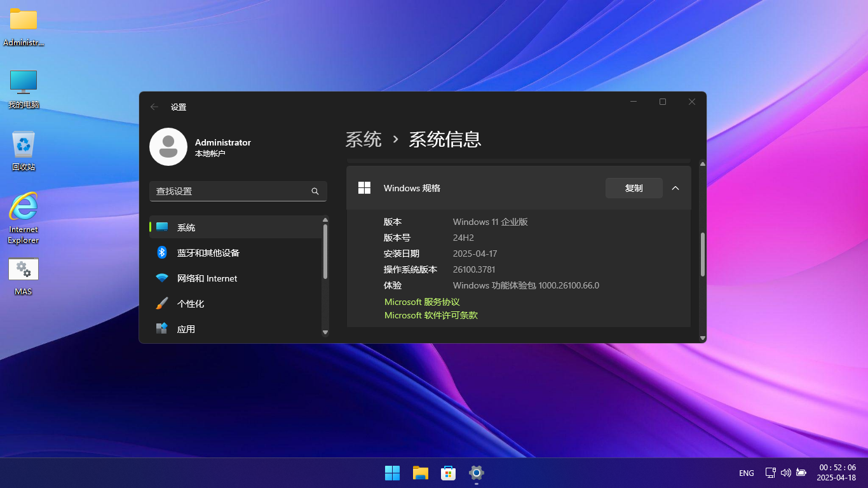Screen dimensions: 868x488
Task: Click the 系统 monitor icon in sidebar
Action: (x=162, y=227)
